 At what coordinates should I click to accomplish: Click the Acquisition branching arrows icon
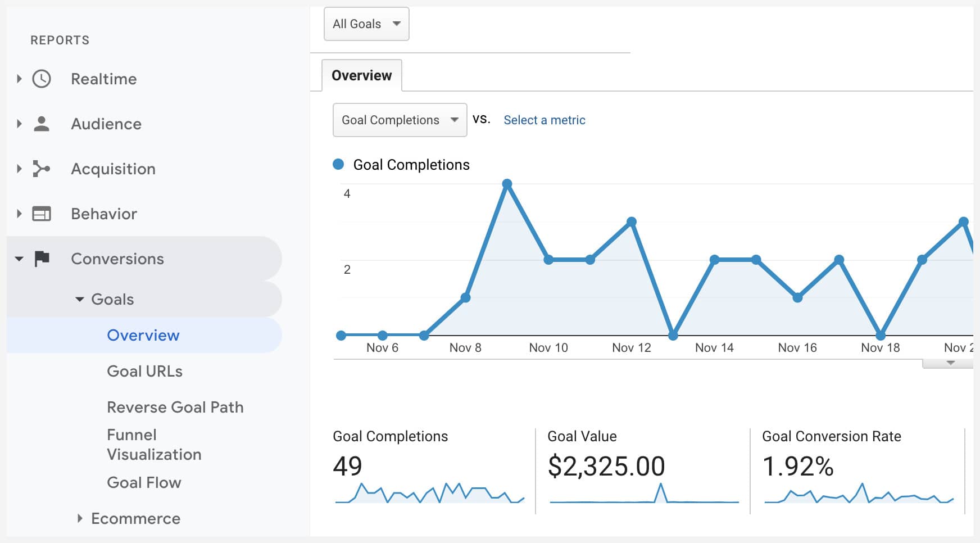(42, 169)
